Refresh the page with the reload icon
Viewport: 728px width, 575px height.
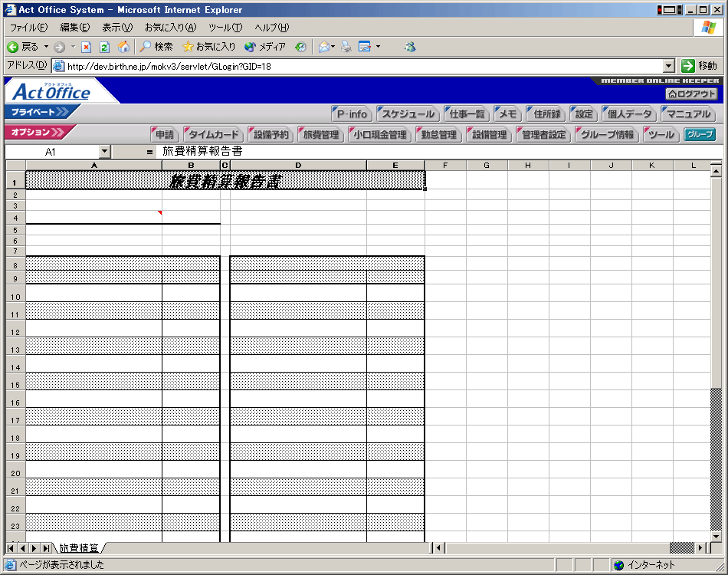pos(104,47)
